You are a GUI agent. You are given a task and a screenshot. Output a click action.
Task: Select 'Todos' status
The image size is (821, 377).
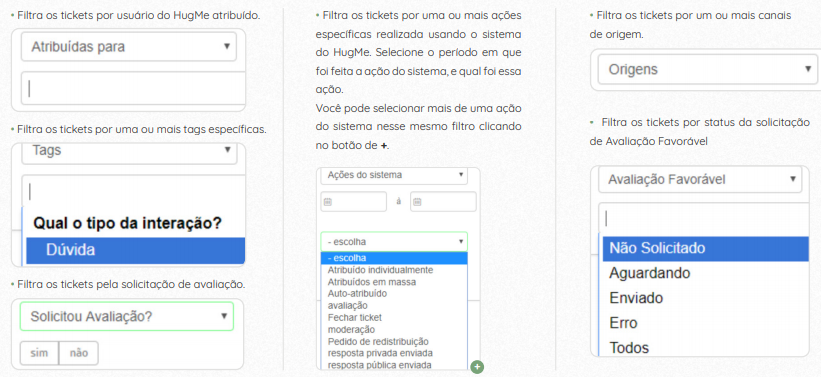coord(706,347)
